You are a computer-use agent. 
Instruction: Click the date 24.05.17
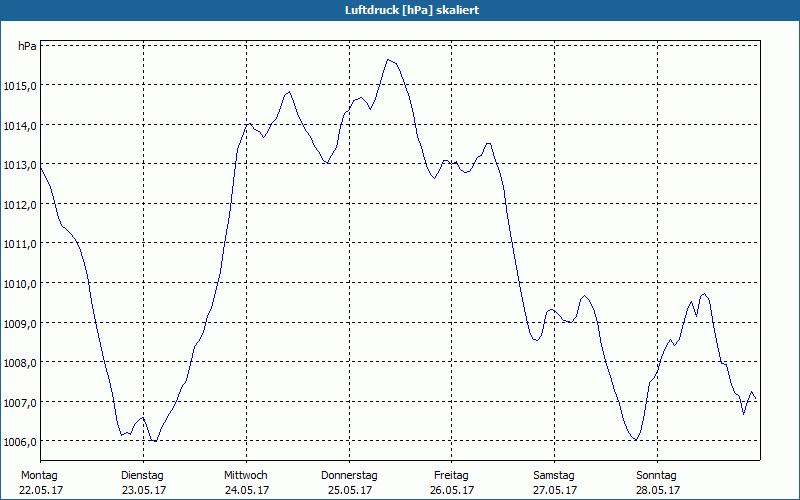(247, 490)
